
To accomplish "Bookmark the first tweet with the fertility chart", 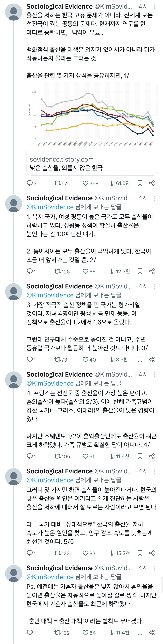I will coord(140,183).
